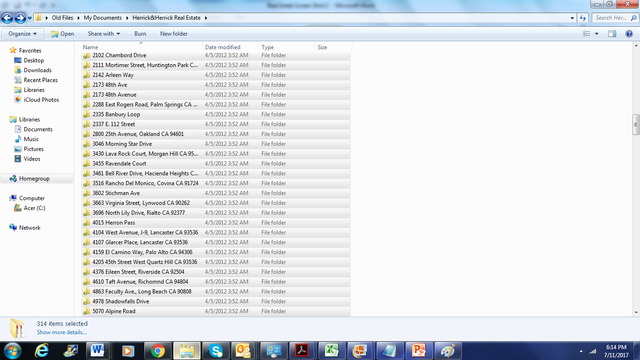Select Computer in navigation pane

(31, 198)
